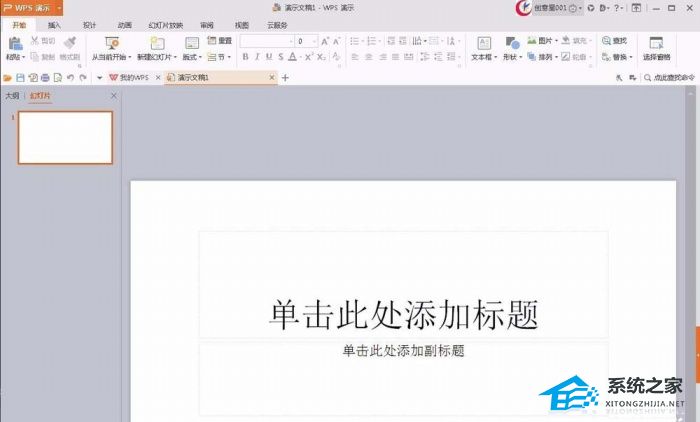Open the Slide Show ribbon tab

coord(166,25)
